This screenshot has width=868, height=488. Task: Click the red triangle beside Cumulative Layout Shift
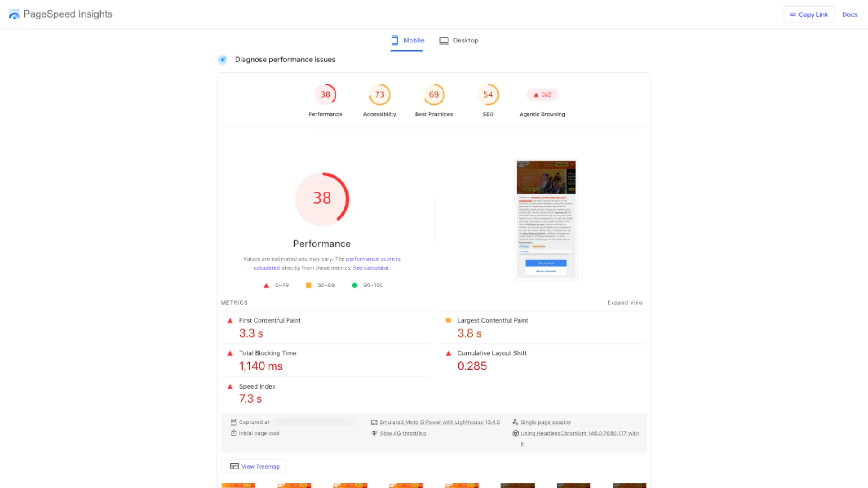tap(448, 353)
